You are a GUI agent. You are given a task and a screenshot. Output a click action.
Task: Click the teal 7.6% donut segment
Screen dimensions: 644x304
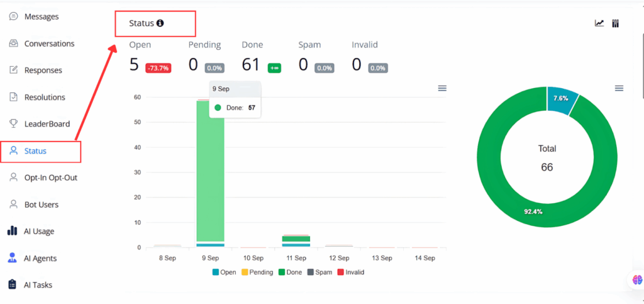558,100
